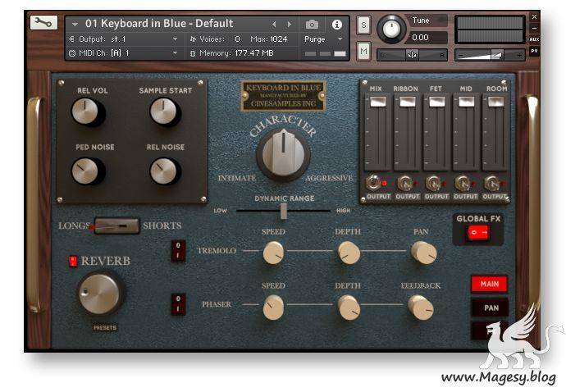Click the MID fader handle
Viewport: 566px width, 392px height.
point(467,102)
